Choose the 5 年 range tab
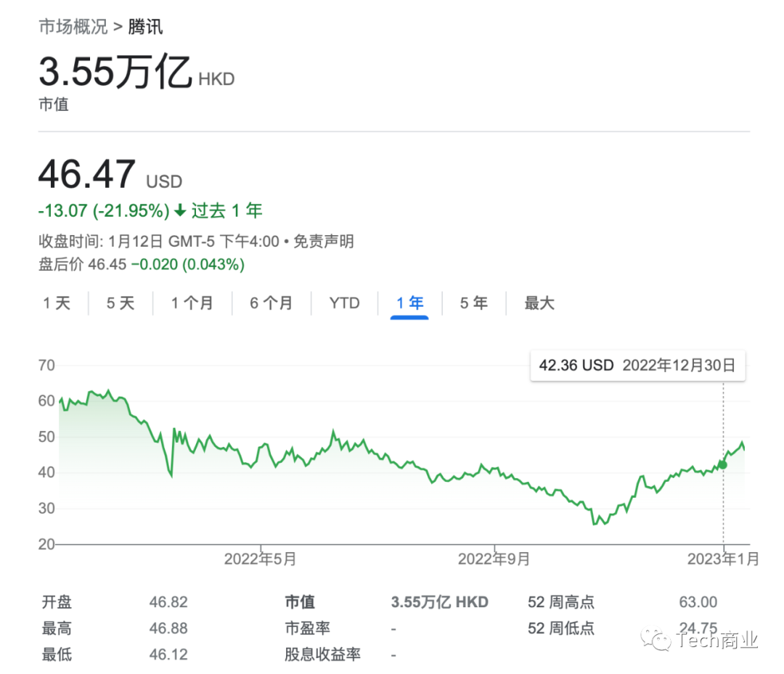 (473, 303)
